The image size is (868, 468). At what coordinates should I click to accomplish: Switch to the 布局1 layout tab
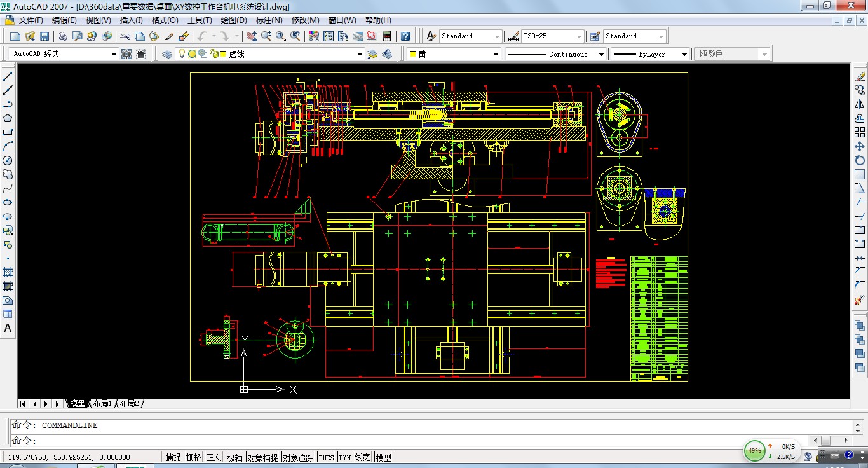coord(102,404)
